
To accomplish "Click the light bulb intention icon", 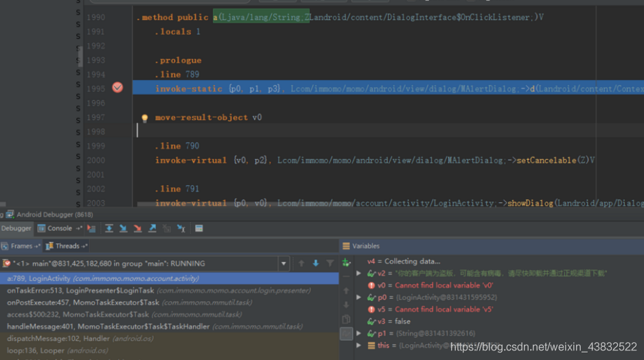I will (145, 118).
